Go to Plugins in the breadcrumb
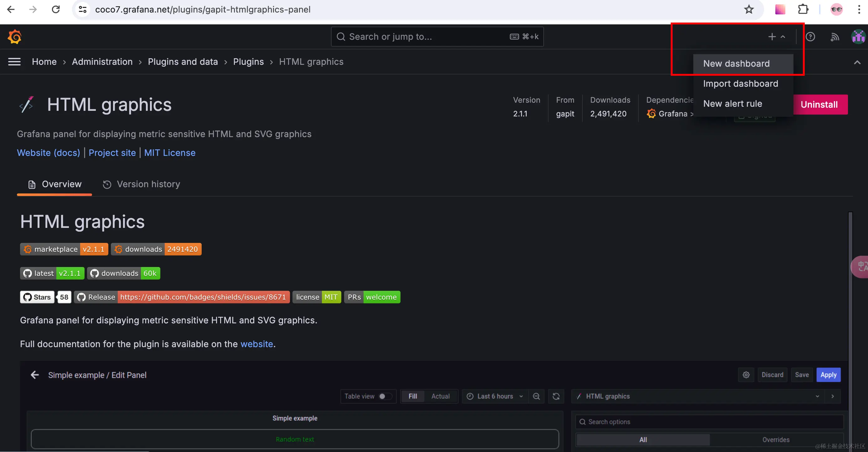The height and width of the screenshot is (452, 868). tap(248, 62)
